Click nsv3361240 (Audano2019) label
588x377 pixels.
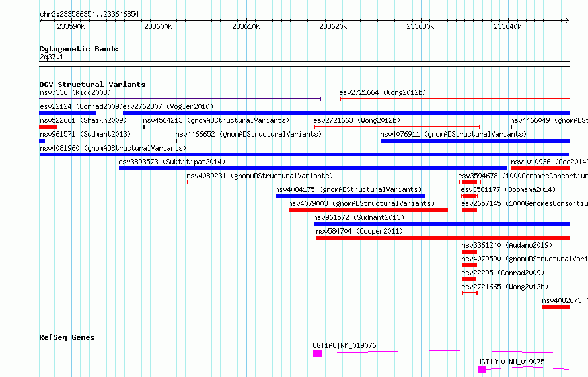507,245
